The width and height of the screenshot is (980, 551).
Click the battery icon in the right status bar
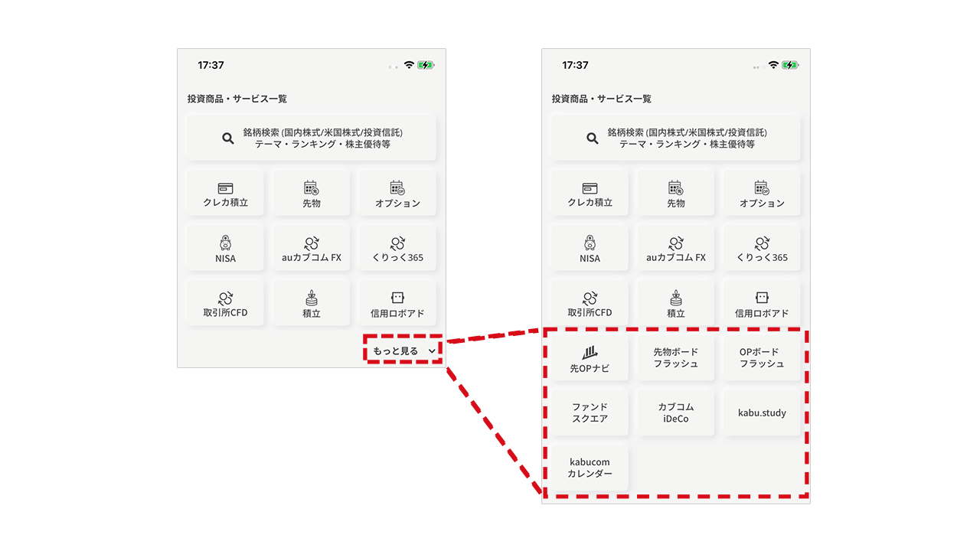pyautogui.click(x=791, y=65)
